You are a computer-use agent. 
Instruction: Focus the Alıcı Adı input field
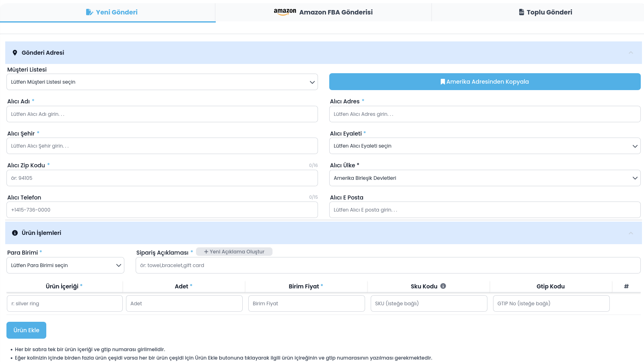pos(162,114)
